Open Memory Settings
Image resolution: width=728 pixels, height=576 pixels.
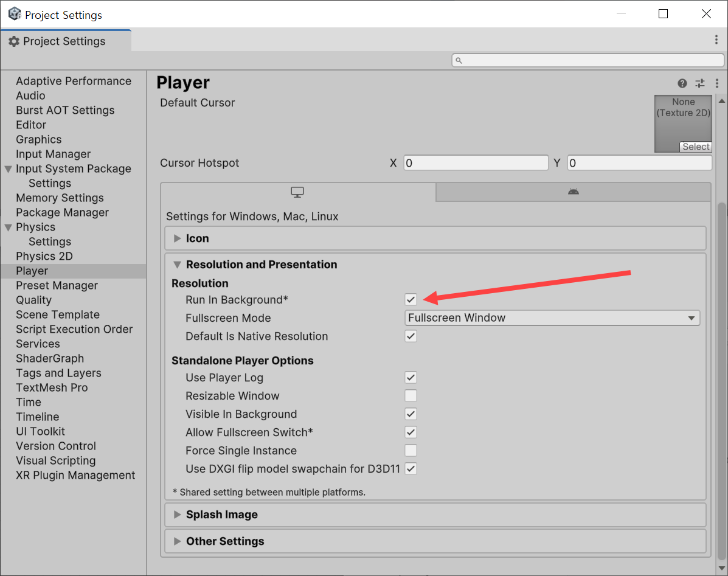pyautogui.click(x=60, y=198)
